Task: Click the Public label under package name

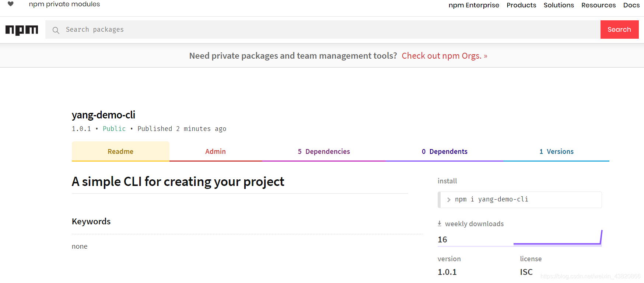Action: [x=114, y=129]
